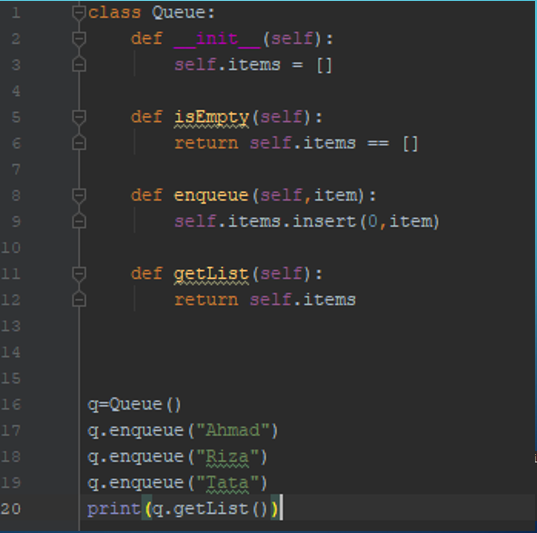Click the "Ahmad" string literal
Image resolution: width=537 pixels, height=533 pixels.
233,430
